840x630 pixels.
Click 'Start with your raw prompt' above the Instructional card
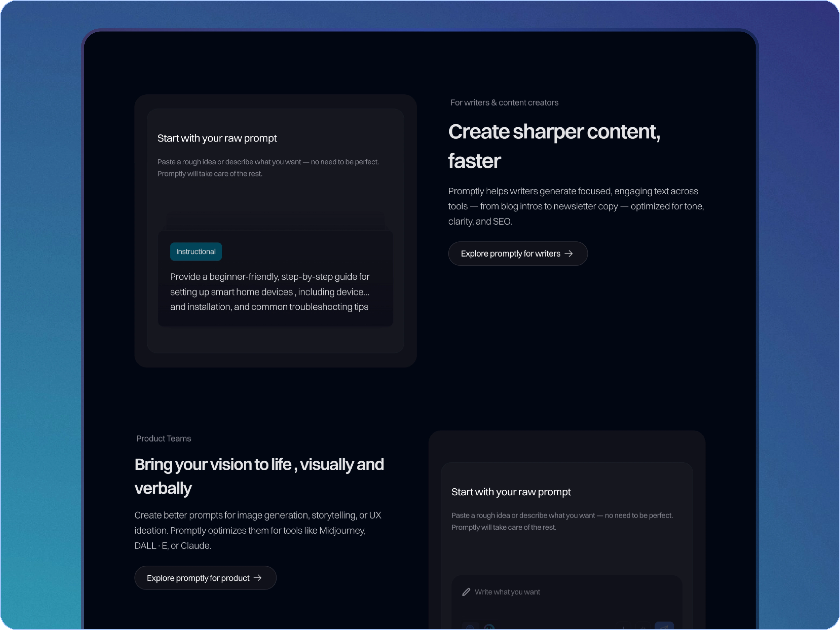[217, 138]
